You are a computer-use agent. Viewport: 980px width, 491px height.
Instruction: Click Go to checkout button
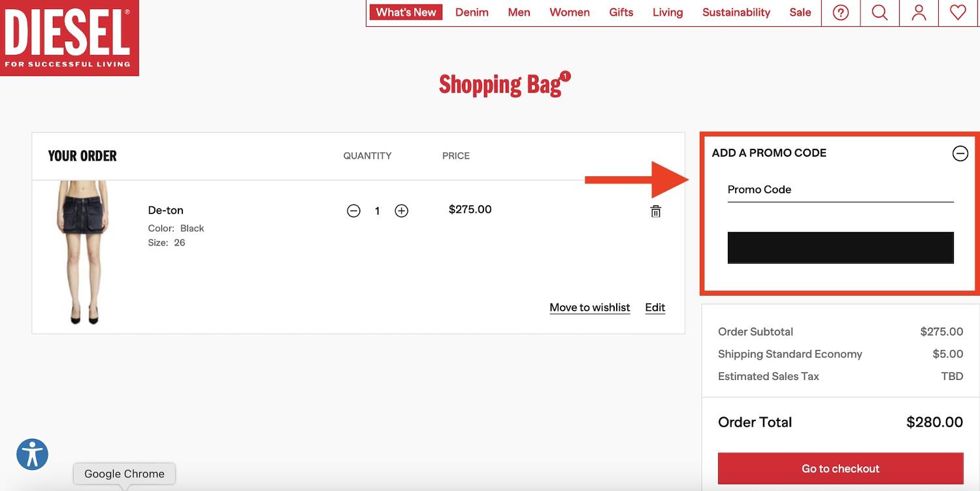click(x=841, y=469)
